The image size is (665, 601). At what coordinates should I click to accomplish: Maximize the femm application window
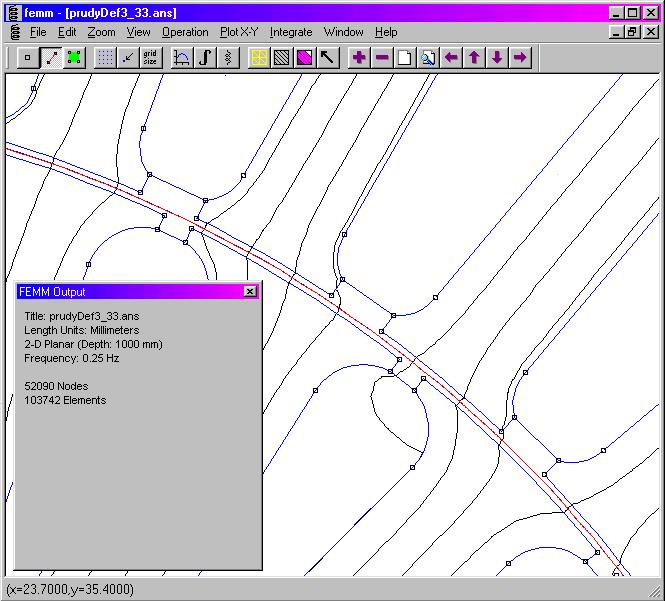(x=633, y=13)
